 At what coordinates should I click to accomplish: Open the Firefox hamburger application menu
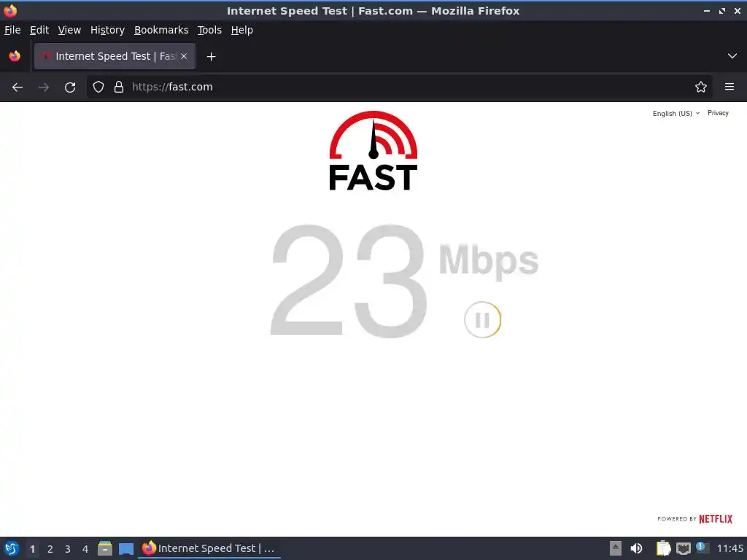(x=729, y=87)
